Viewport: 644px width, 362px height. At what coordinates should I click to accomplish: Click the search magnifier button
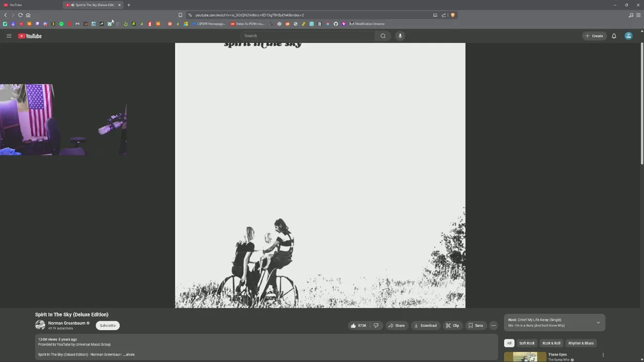coord(383,36)
